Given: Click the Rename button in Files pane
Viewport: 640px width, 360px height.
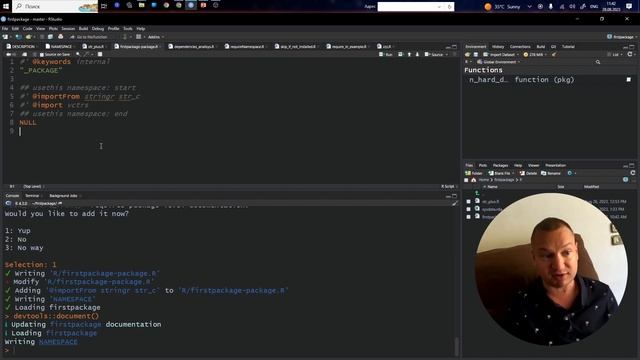Looking at the screenshot, I should click(x=551, y=173).
